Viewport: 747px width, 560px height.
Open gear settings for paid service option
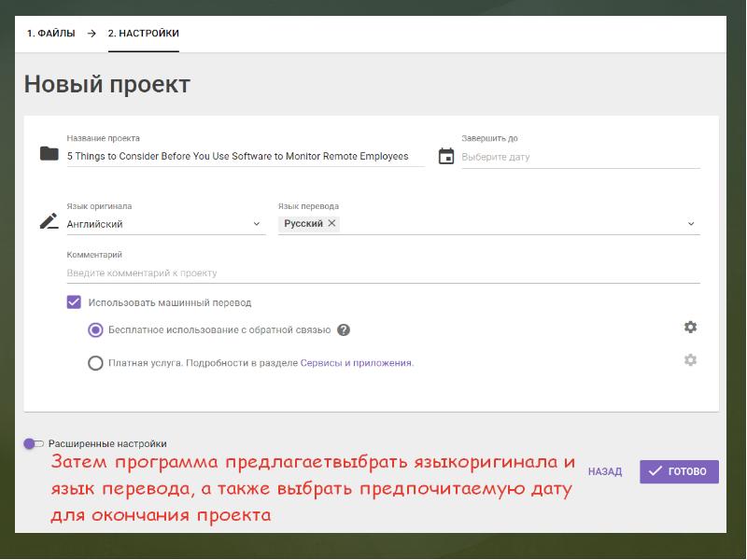point(690,360)
